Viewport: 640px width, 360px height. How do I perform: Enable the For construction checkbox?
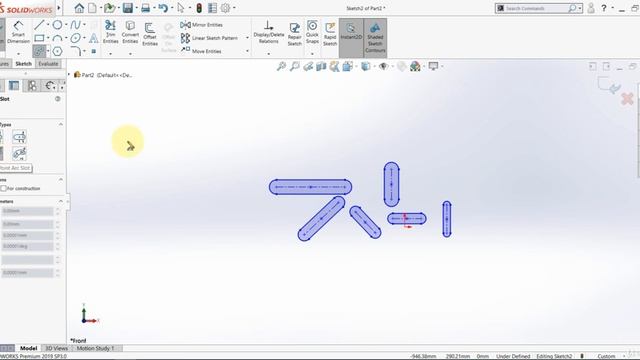(x=4, y=189)
